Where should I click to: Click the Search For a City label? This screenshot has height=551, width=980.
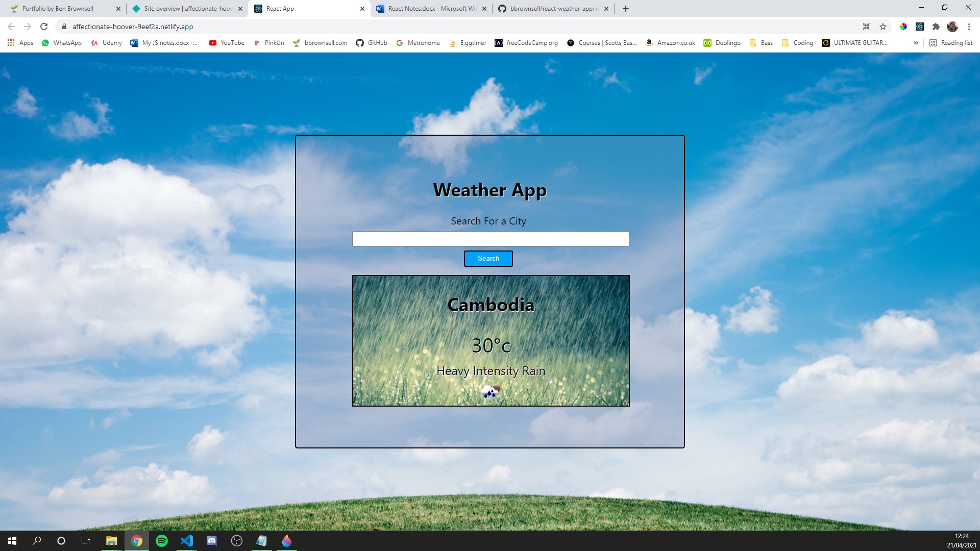488,221
